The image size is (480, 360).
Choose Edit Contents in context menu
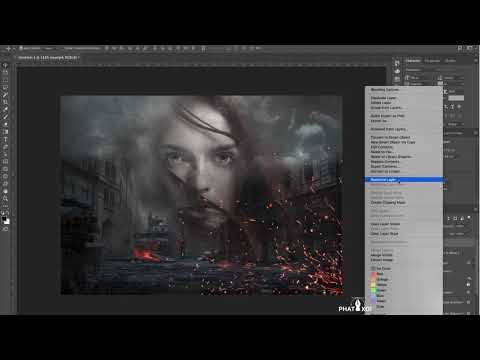coord(382,147)
